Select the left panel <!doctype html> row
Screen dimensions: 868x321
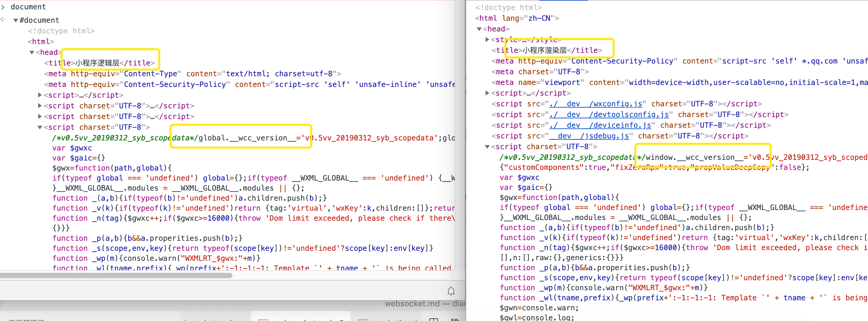[61, 31]
